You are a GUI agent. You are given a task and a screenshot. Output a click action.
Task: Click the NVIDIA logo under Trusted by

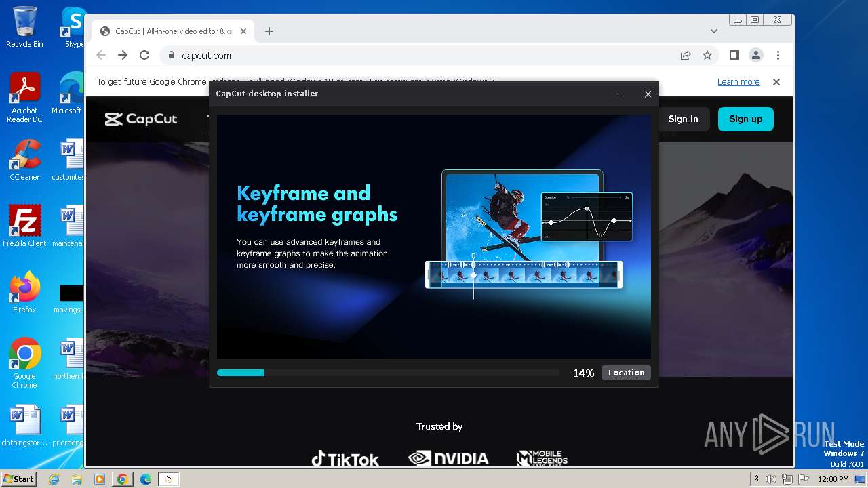[x=448, y=459]
